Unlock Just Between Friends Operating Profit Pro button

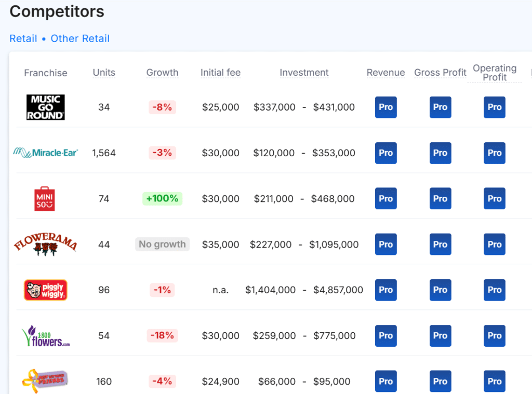pos(495,381)
